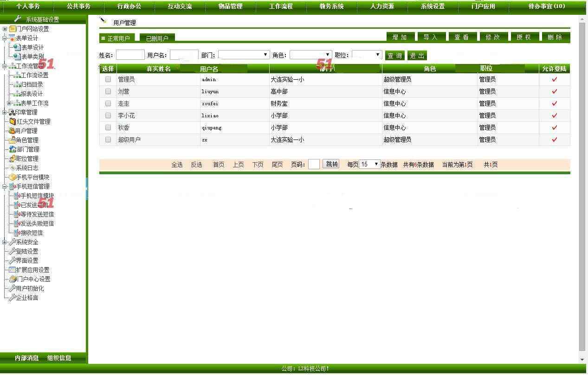Viewport: 588px width, 375px height.
Task: Click the 用户管理 icon in sidebar
Action: click(x=12, y=131)
